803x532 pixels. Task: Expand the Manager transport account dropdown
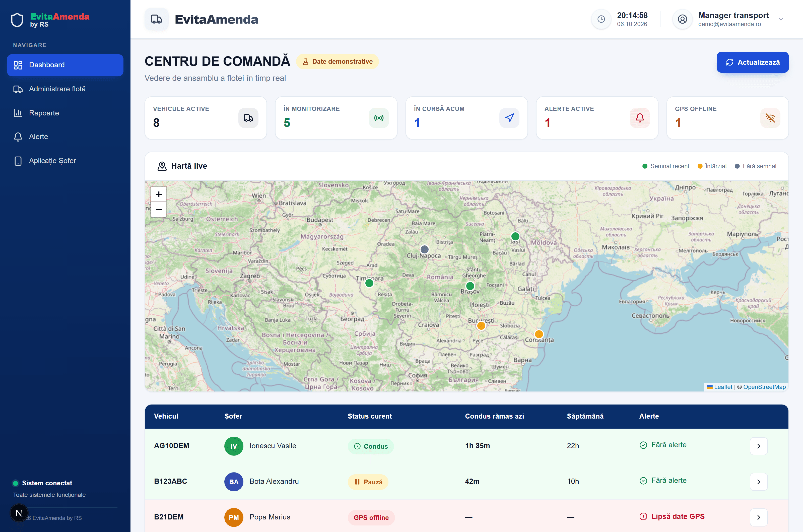pos(781,19)
